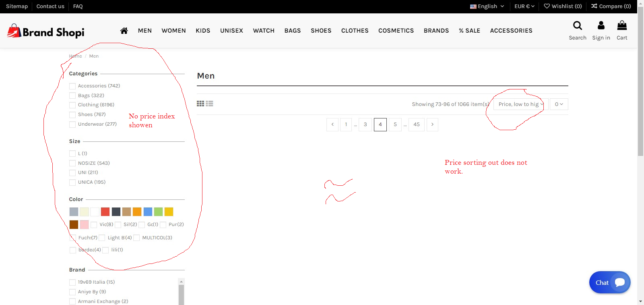
Task: Open the Chat bubble widget
Action: click(x=610, y=282)
